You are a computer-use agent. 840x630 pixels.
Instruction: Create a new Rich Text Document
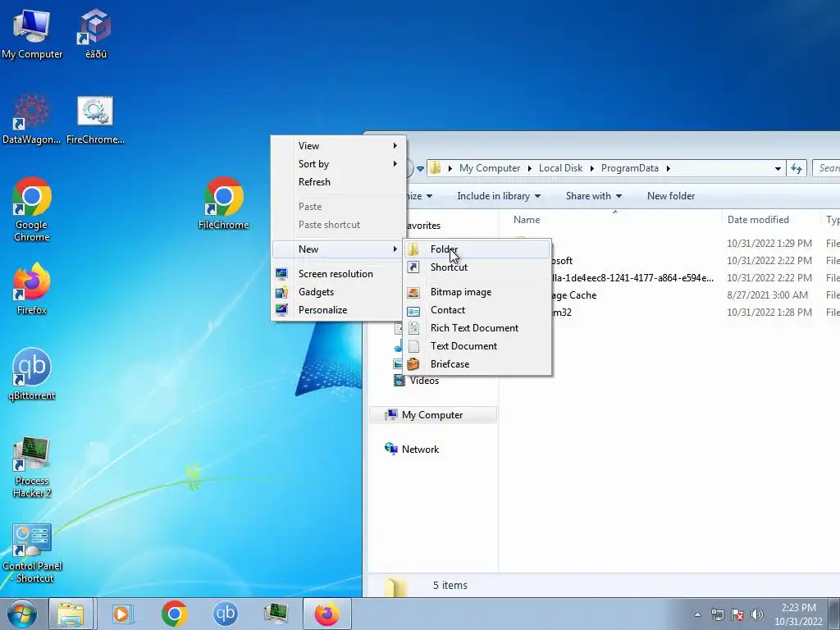tap(477, 328)
